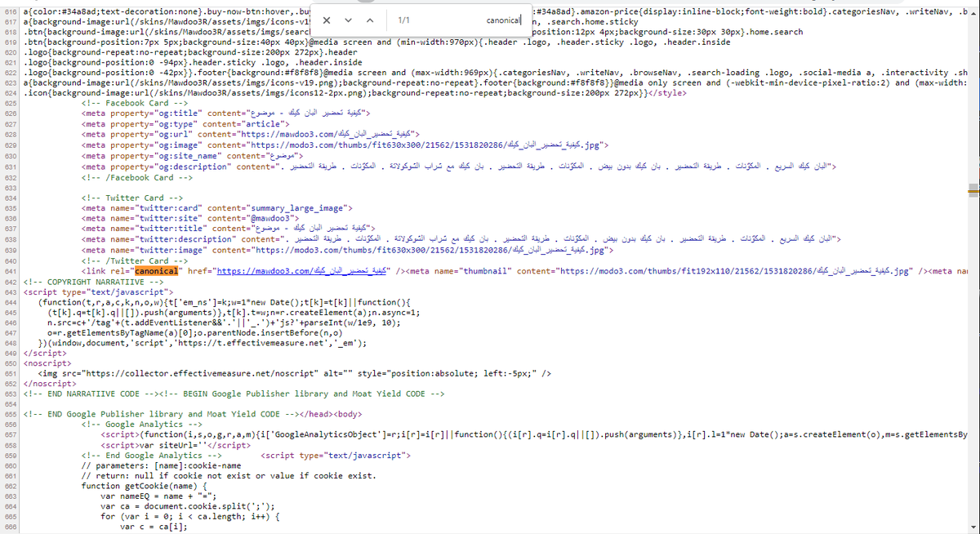This screenshot has width=980, height=534.
Task: Click the "<!-- Google Analytics -->" comment
Action: click(x=142, y=425)
